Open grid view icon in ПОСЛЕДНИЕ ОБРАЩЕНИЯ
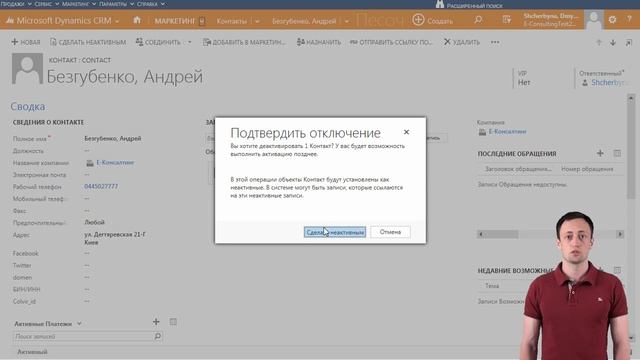Viewport: 640px width, 360px height. pyautogui.click(x=617, y=153)
